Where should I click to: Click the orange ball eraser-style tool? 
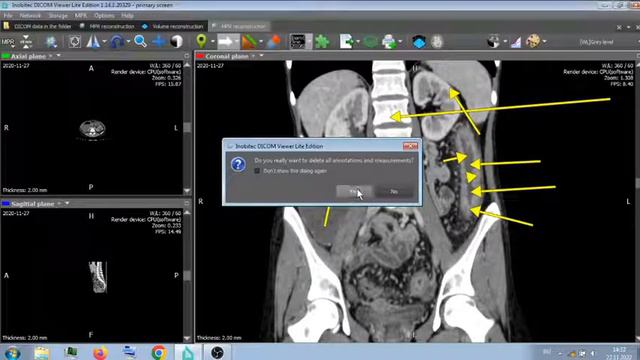[x=274, y=42]
